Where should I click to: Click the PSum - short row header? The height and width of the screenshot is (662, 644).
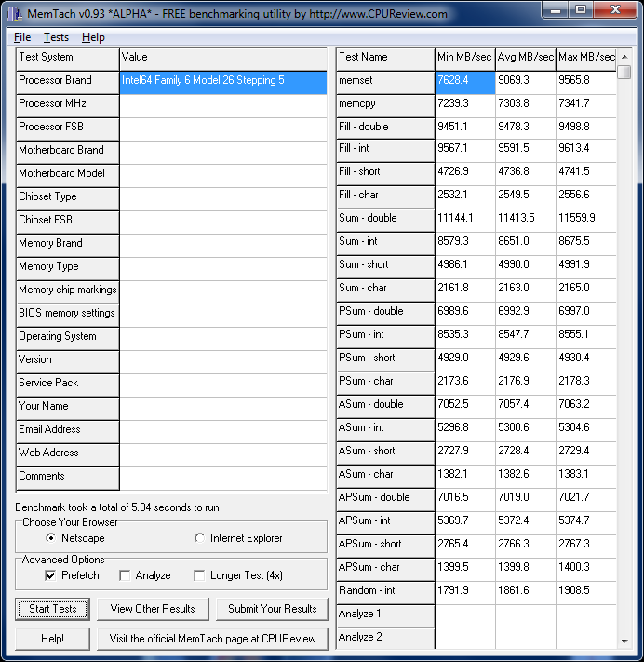[385, 360]
